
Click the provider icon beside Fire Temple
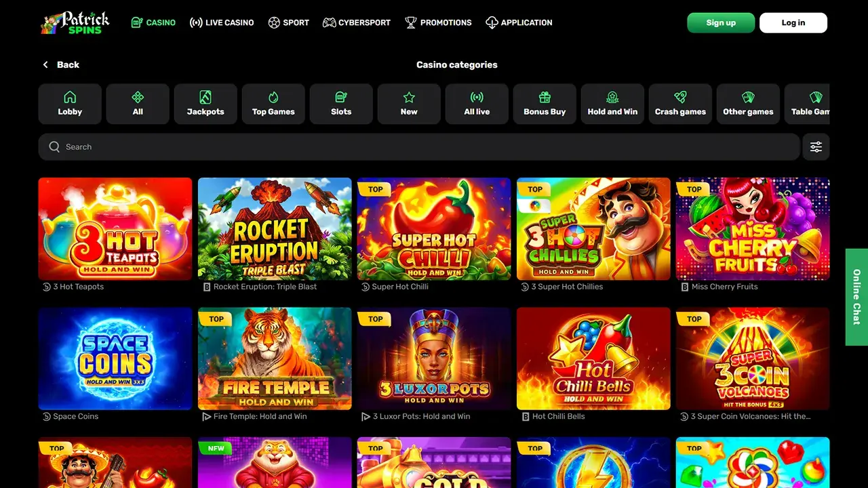pyautogui.click(x=207, y=416)
